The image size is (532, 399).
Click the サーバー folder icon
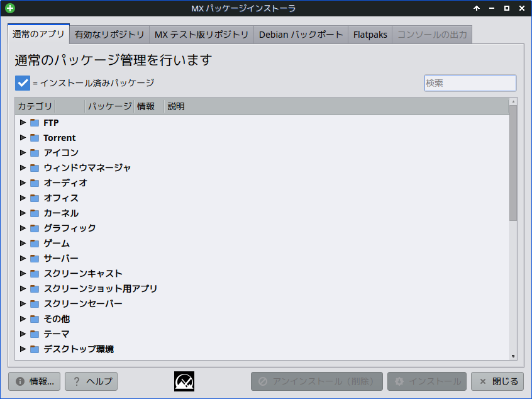(x=35, y=259)
